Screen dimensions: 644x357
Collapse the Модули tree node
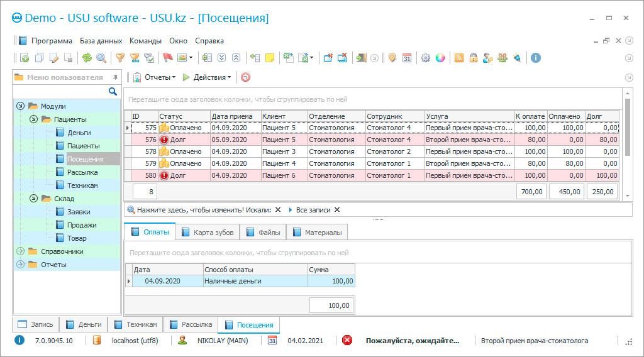tap(21, 106)
